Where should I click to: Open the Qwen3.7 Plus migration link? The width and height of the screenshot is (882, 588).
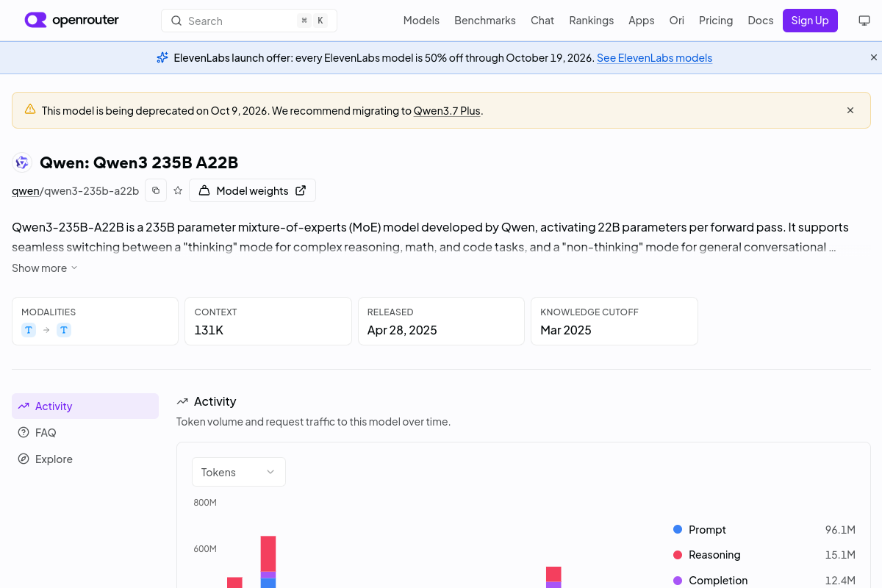[x=447, y=110]
